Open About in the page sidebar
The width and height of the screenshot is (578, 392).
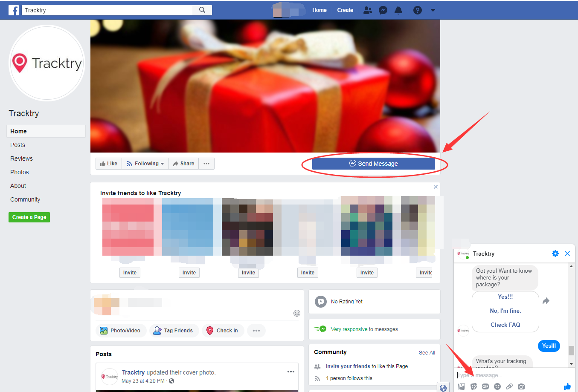(x=18, y=186)
